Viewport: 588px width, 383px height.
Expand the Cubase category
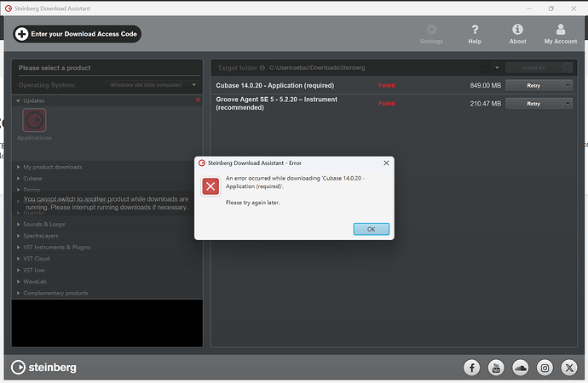point(19,179)
